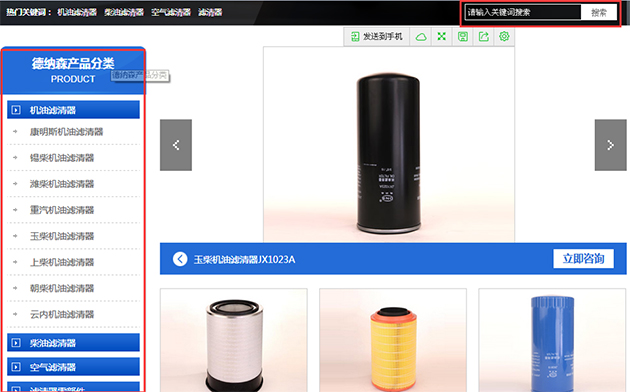630x392 pixels.
Task: Expand the 空气滤清器 sidebar category
Action: click(x=74, y=367)
